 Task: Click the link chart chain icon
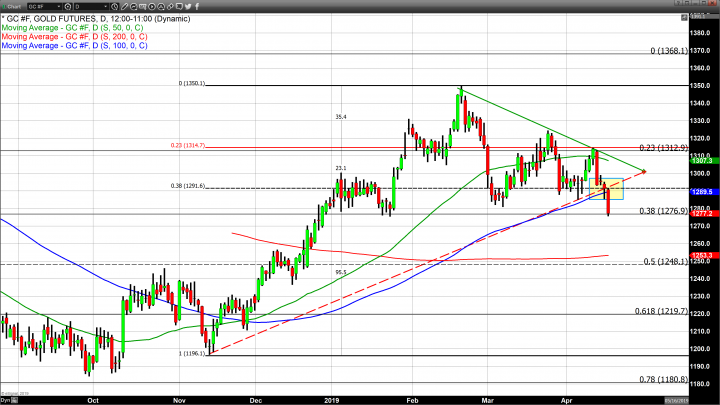click(x=170, y=6)
